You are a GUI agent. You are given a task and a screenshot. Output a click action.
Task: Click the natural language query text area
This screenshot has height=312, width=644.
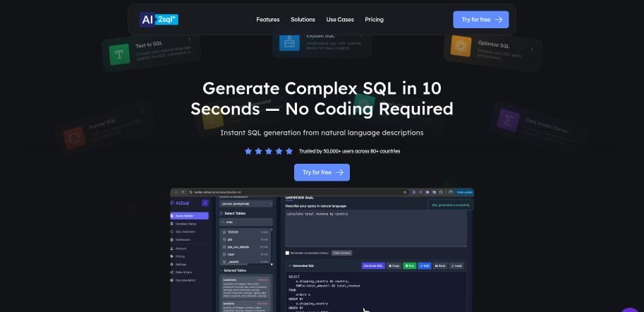(x=376, y=229)
